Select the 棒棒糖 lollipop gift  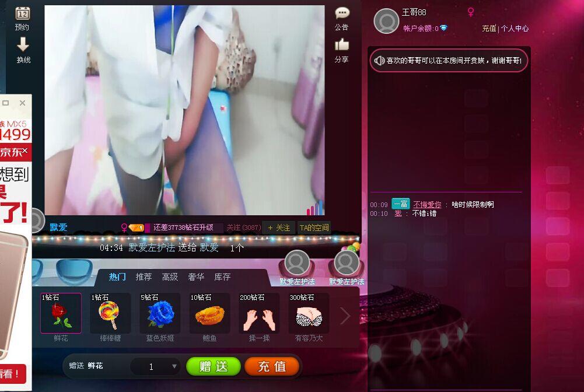(x=110, y=313)
